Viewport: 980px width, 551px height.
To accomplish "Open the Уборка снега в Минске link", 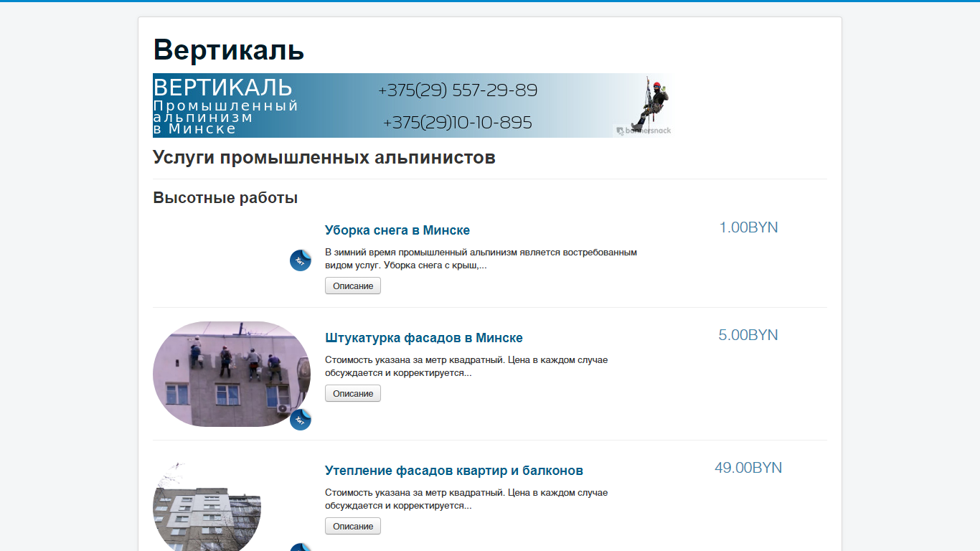I will click(397, 230).
